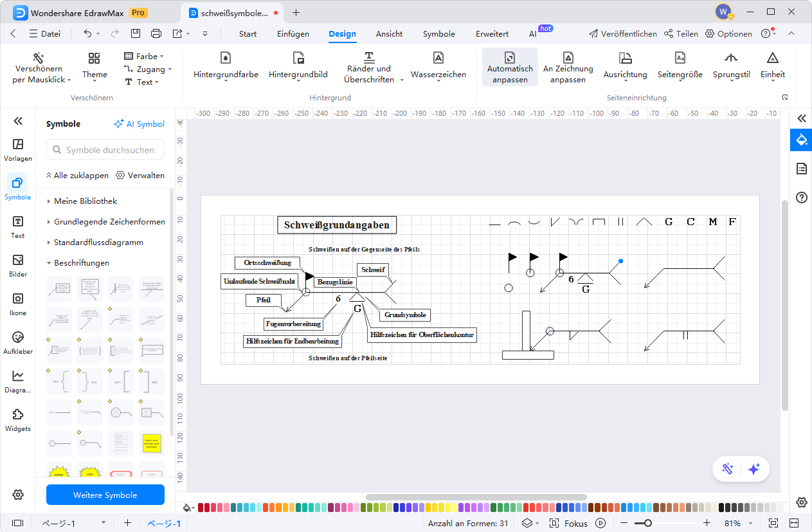Click the Veröffentlichen button
Screen dimensions: 812x532
[x=622, y=34]
